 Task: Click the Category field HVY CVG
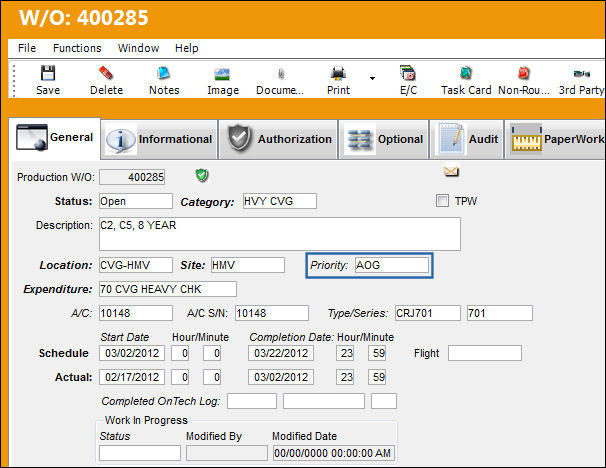tap(280, 201)
